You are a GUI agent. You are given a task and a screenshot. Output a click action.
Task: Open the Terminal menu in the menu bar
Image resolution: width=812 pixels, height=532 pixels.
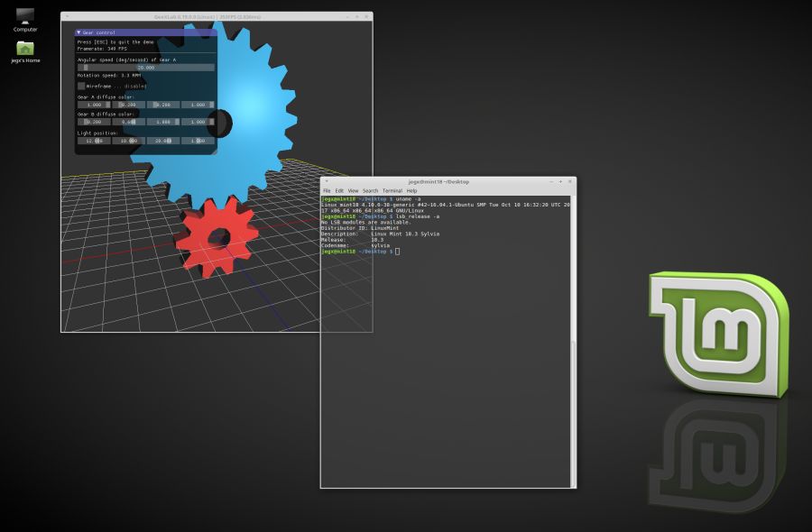point(392,191)
